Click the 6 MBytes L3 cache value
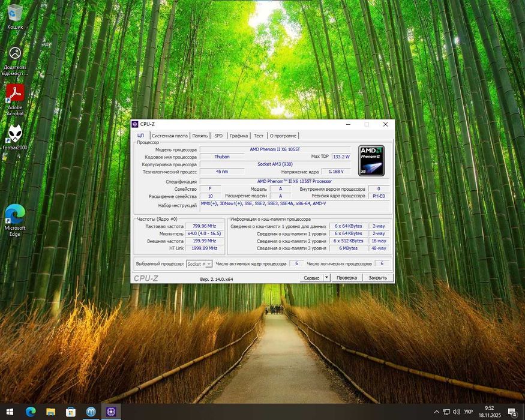This screenshot has height=420, width=525. (x=348, y=248)
